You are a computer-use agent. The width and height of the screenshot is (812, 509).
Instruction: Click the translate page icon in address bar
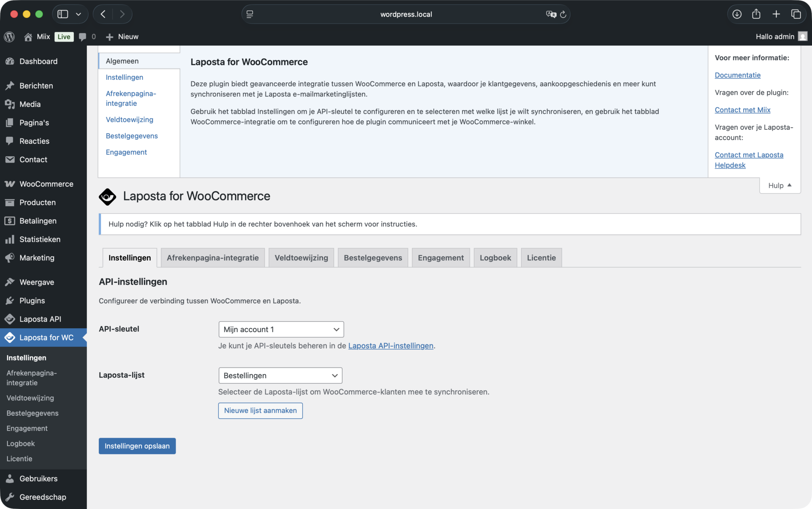551,14
